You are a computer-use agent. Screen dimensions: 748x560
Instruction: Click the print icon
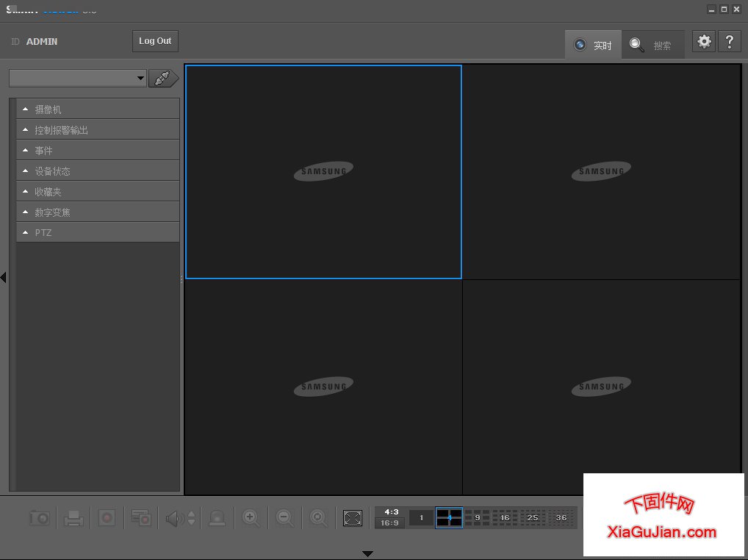pyautogui.click(x=73, y=518)
